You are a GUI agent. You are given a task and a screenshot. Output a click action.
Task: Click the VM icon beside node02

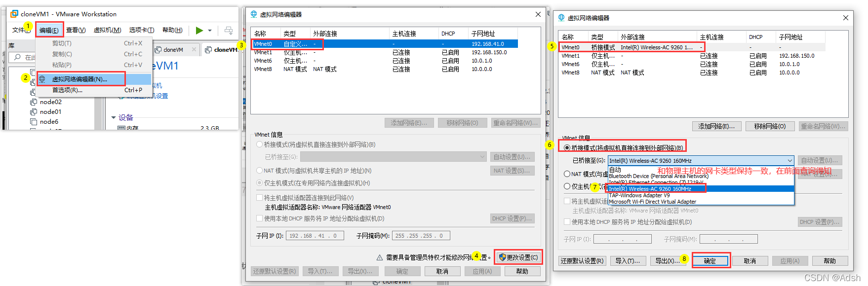click(34, 102)
